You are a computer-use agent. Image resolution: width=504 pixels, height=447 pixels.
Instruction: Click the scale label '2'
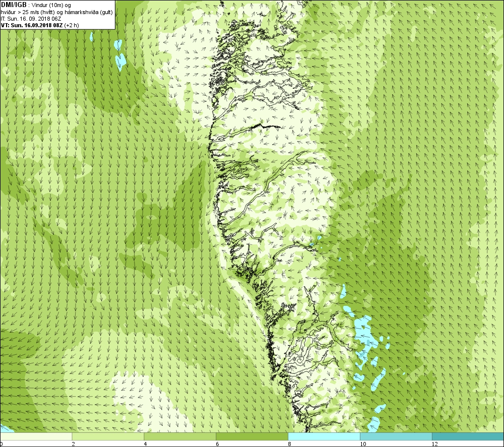tap(74, 444)
